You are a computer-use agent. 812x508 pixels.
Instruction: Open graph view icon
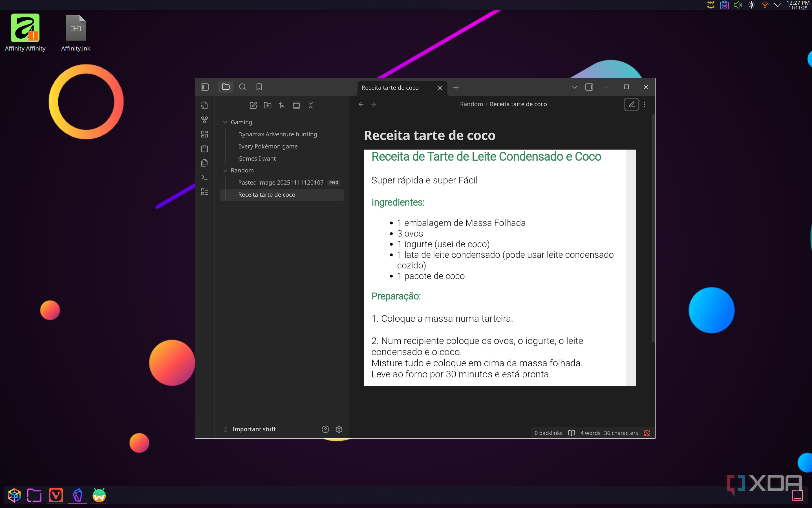tap(204, 120)
